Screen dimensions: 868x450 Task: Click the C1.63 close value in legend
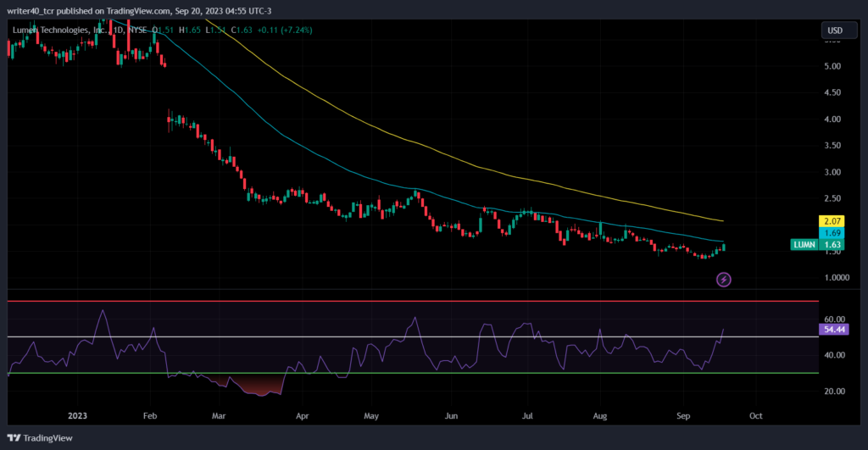tap(242, 30)
